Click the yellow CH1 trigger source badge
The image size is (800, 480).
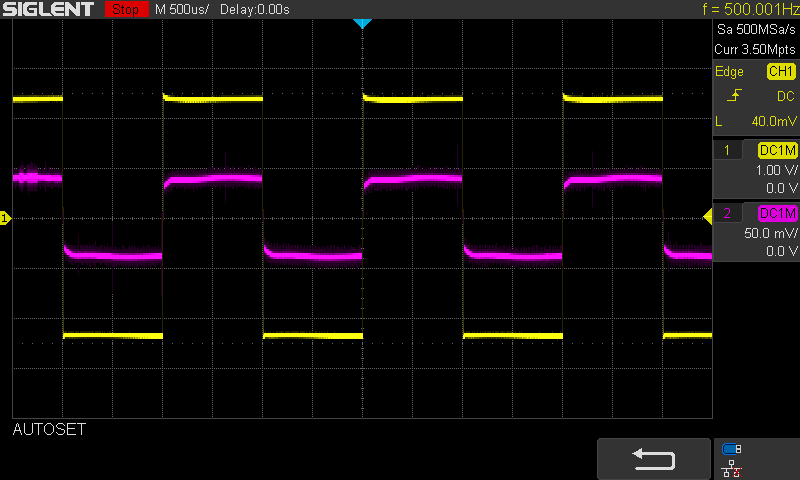click(x=781, y=71)
